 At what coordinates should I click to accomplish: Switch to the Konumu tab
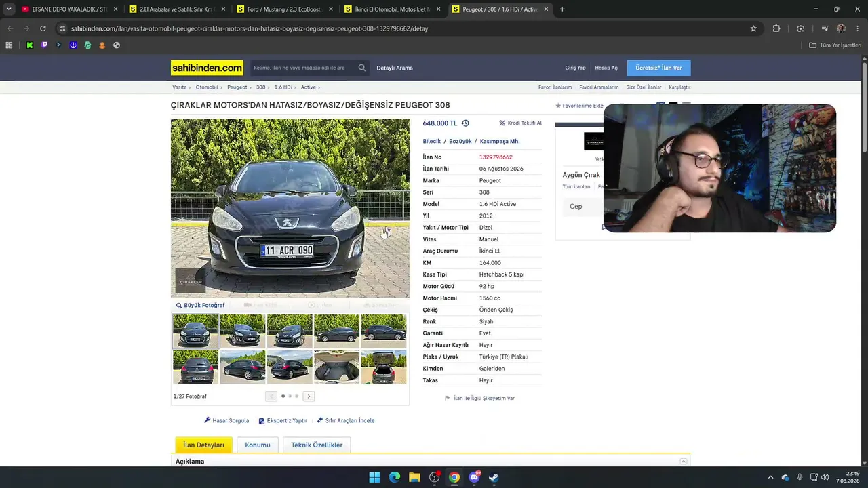tap(258, 445)
